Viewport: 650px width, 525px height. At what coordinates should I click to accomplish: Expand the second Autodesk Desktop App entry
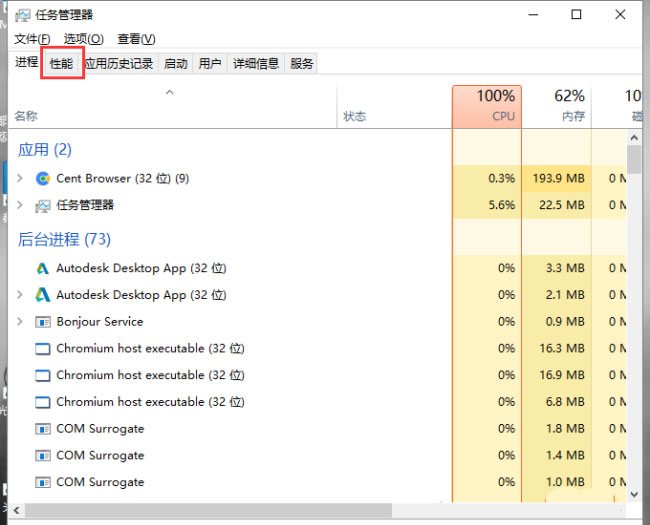(20, 295)
